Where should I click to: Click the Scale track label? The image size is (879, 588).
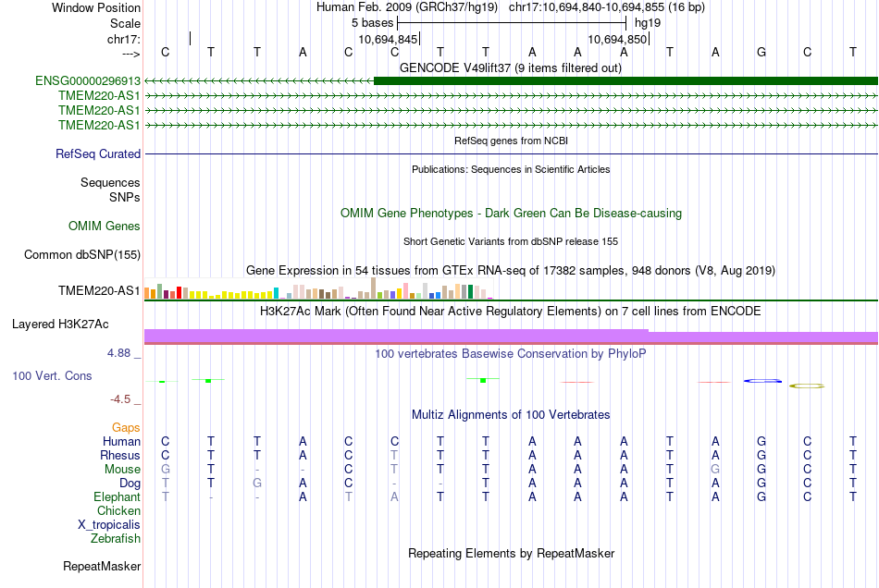coord(125,23)
